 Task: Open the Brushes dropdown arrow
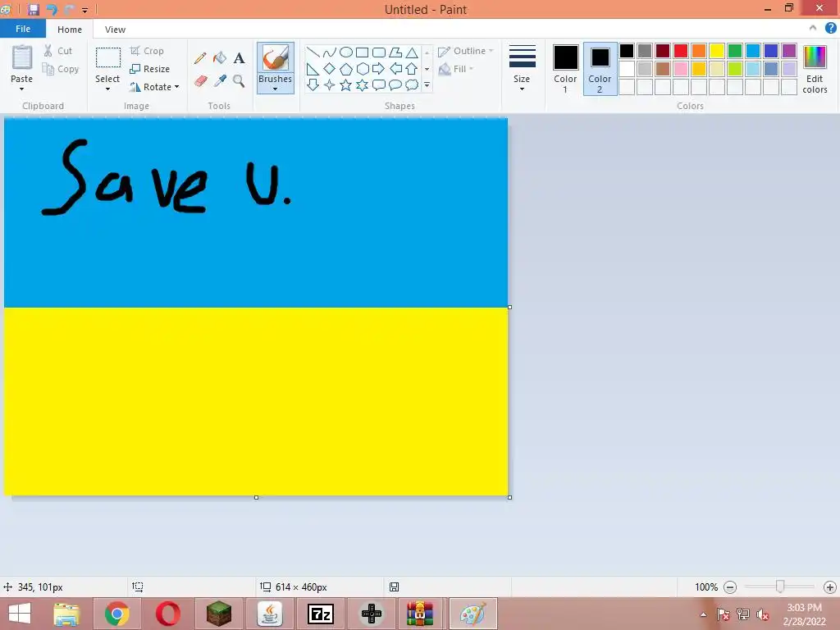(x=276, y=89)
